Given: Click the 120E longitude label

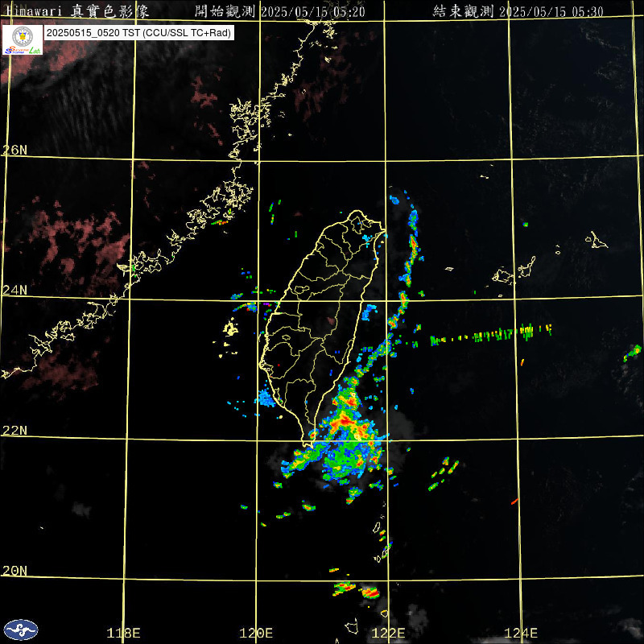Looking at the screenshot, I should coord(256,633).
